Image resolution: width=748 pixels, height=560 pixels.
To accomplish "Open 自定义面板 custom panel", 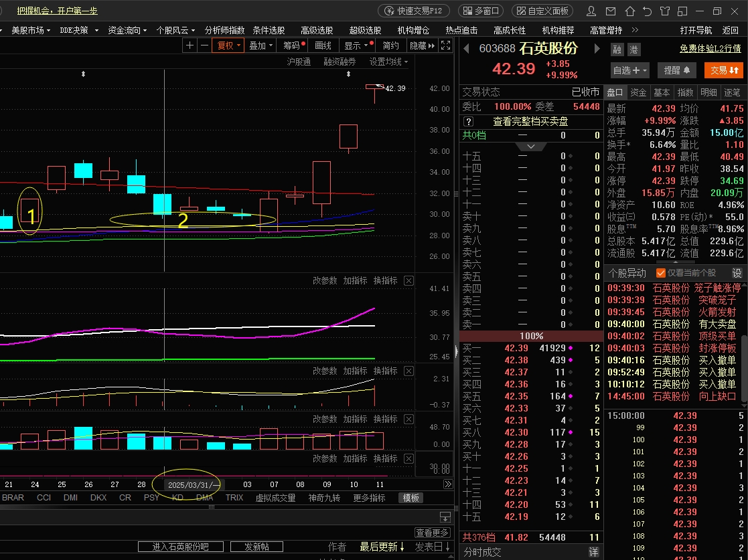I will click(542, 11).
